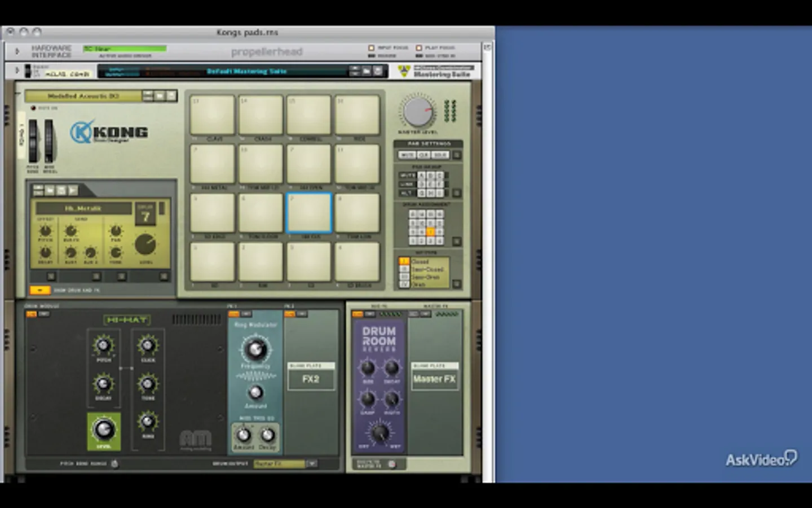This screenshot has width=812, height=508.
Task: Hit the CLAVE pad
Action: (x=213, y=115)
